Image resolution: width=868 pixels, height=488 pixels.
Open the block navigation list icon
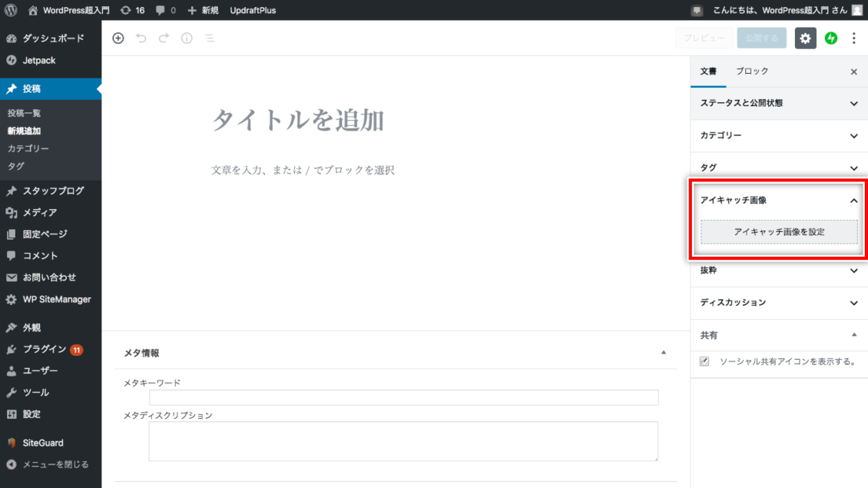209,38
